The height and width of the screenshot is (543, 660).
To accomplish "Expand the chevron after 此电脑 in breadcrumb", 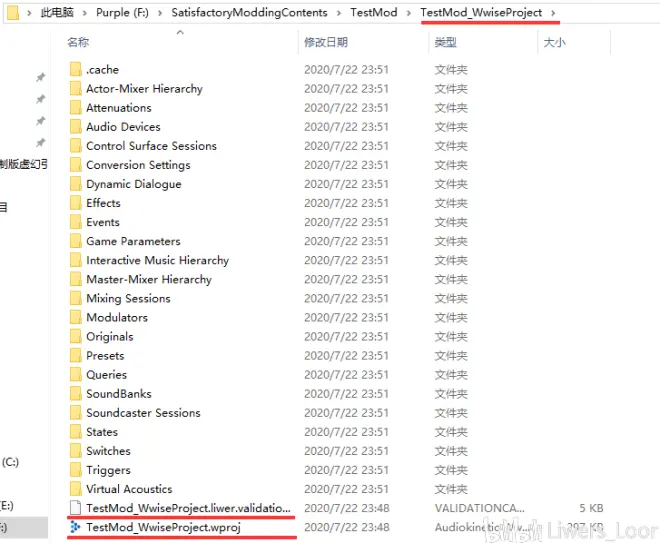I will pyautogui.click(x=85, y=13).
